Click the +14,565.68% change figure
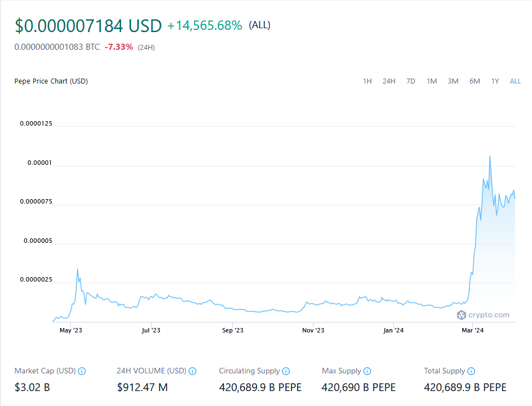 (205, 25)
